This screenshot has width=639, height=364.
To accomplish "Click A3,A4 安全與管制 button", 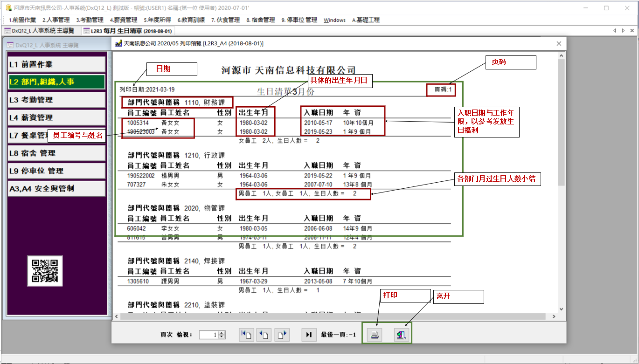I will [x=57, y=188].
